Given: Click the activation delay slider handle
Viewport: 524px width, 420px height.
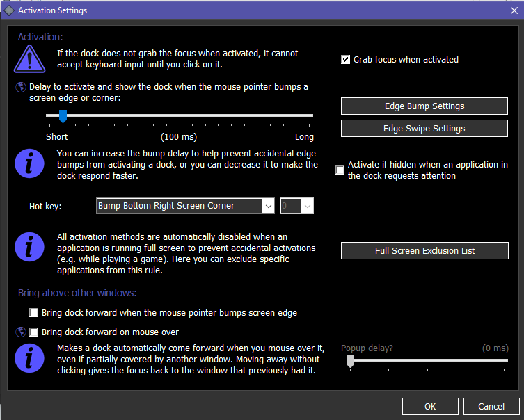Looking at the screenshot, I should coord(63,115).
